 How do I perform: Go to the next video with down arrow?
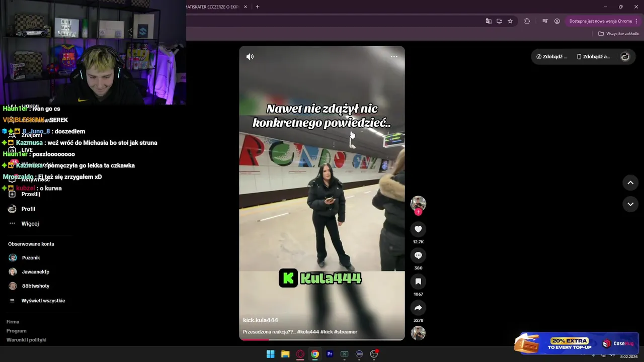(630, 204)
